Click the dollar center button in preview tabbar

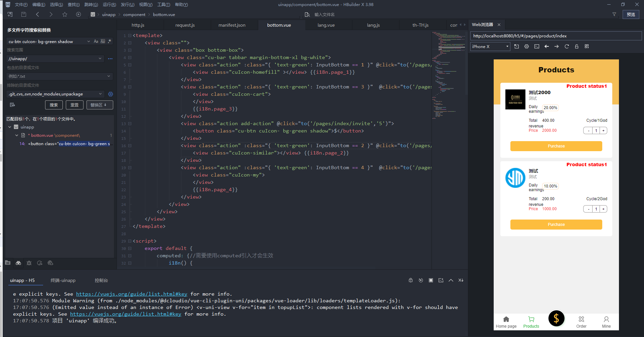point(556,319)
